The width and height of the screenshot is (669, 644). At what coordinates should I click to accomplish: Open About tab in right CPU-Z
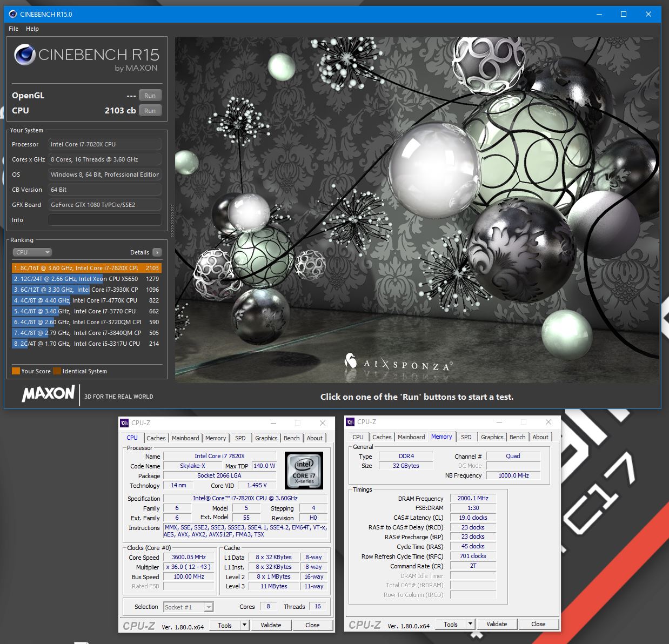[x=540, y=437]
